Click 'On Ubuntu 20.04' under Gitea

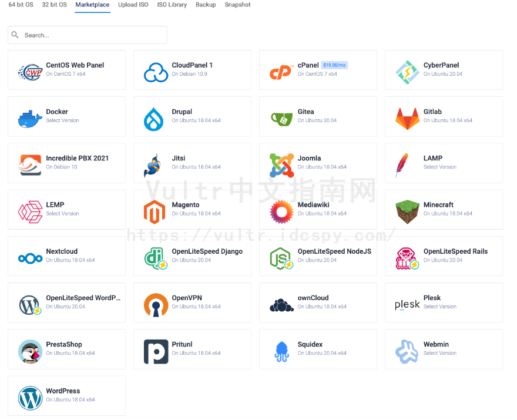(x=317, y=120)
